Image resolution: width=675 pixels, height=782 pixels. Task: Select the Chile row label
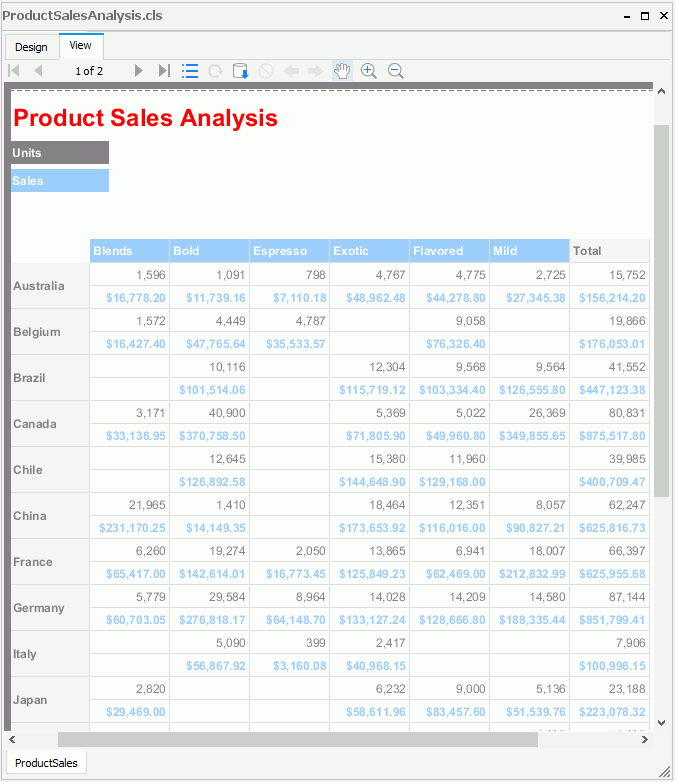(x=50, y=470)
